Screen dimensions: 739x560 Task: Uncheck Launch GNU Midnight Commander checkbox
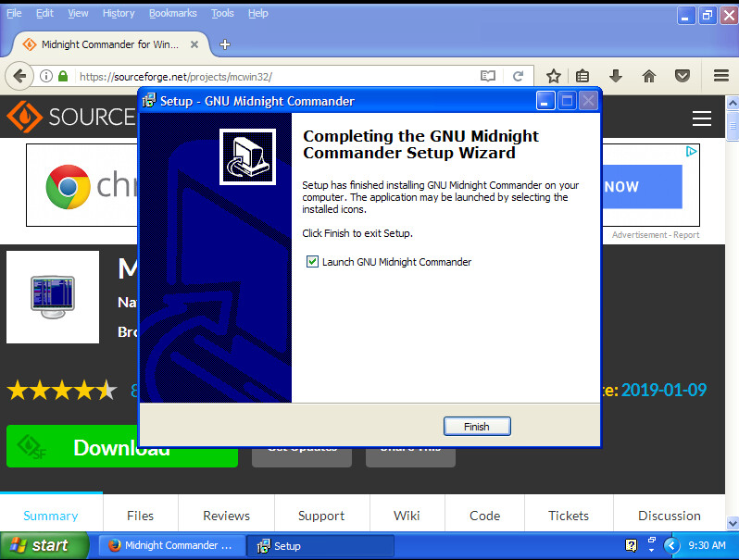click(x=312, y=261)
